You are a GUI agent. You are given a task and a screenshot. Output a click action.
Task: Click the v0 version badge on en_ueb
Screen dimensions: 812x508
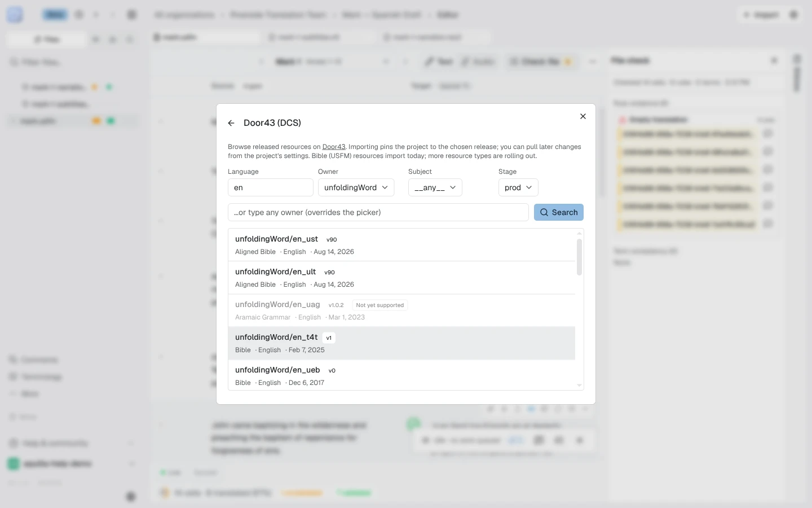tap(332, 370)
